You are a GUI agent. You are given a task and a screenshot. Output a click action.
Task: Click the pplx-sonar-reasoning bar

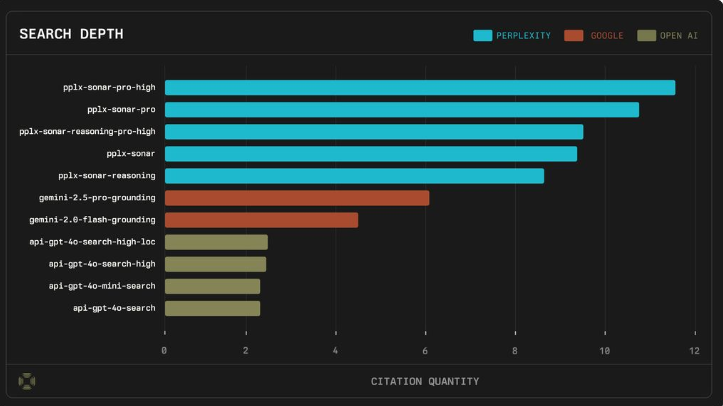[354, 176]
